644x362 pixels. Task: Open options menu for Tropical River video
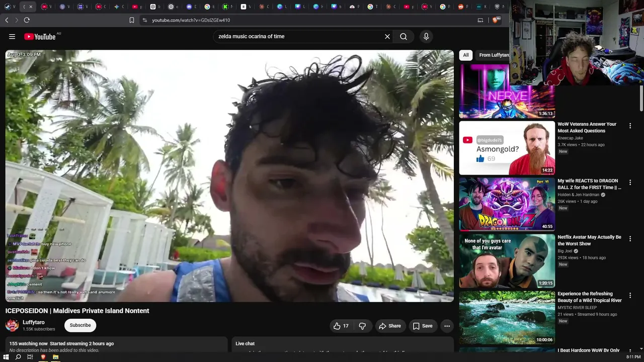pos(630,296)
